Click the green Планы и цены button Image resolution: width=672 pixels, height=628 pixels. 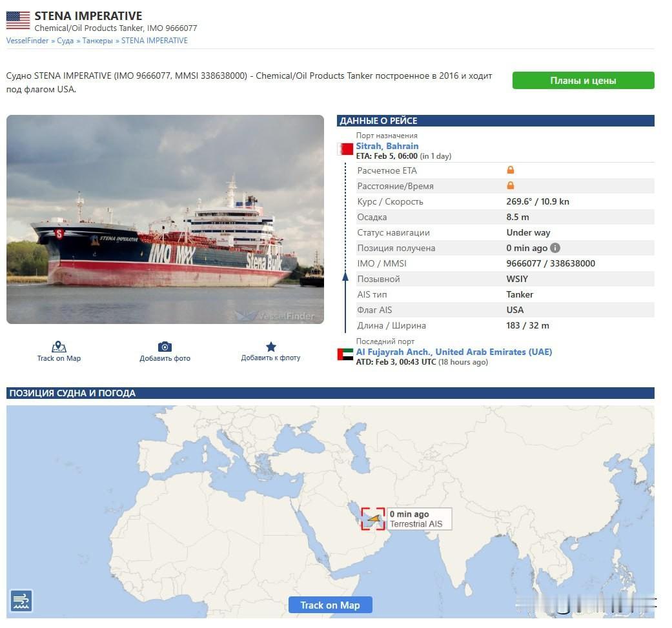tap(583, 81)
